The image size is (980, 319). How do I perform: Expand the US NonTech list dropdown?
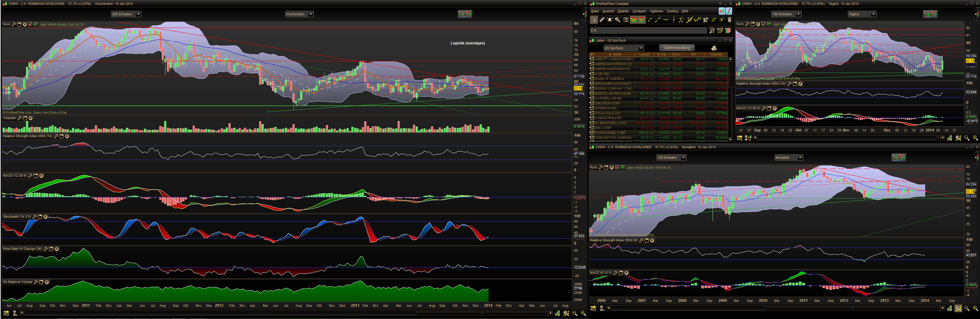click(x=641, y=48)
